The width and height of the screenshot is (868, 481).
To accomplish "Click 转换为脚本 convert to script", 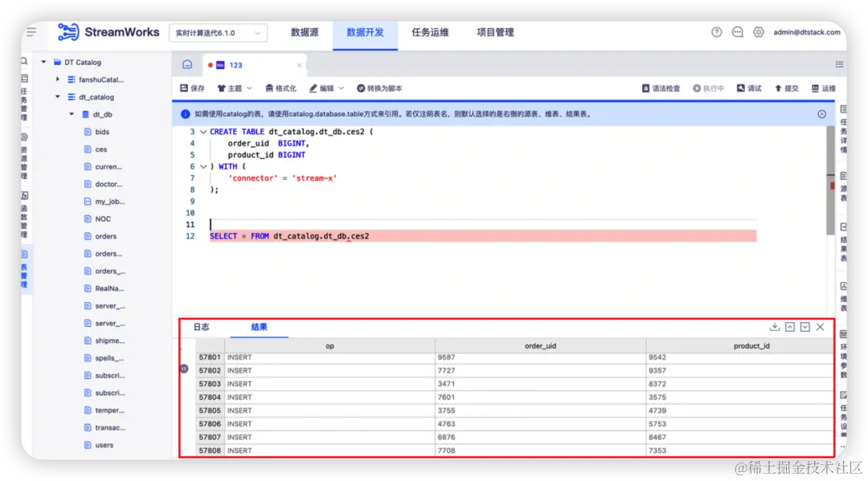I will pos(379,88).
